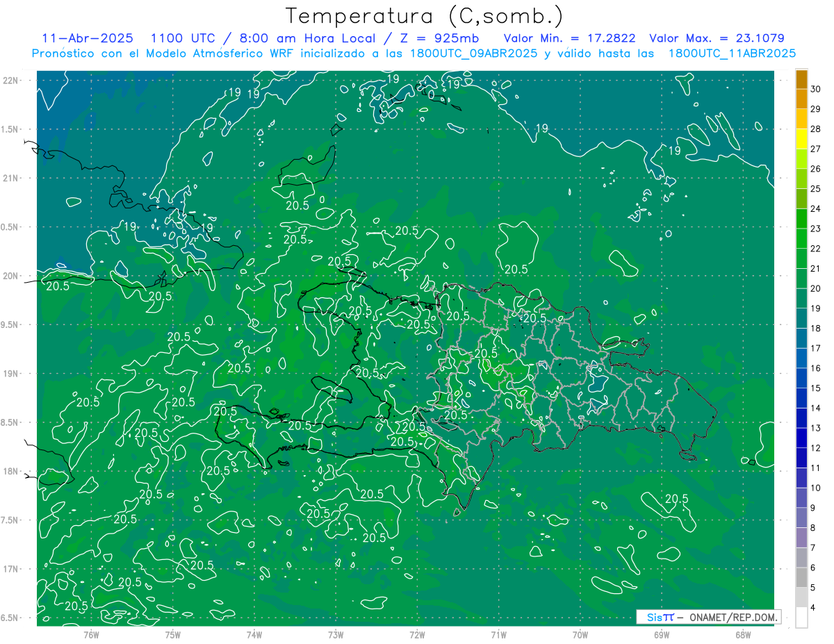
Task: Click the colorbar value label '15'
Action: [x=816, y=388]
